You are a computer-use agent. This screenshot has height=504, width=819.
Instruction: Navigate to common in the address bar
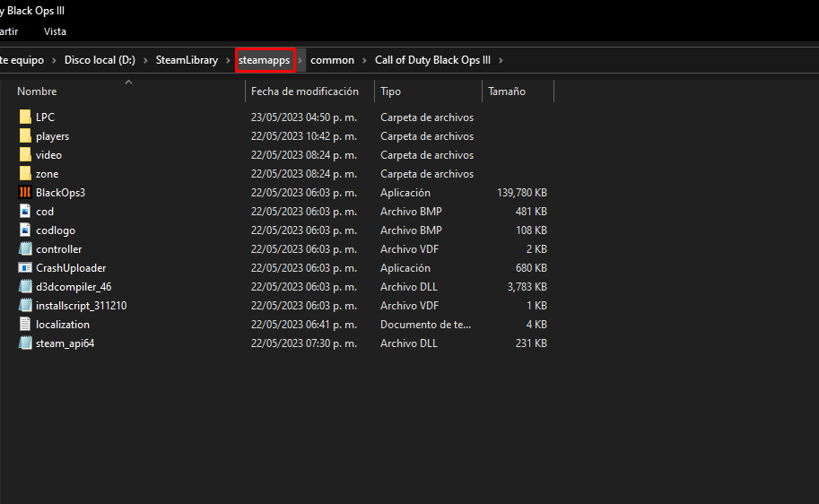pos(332,60)
